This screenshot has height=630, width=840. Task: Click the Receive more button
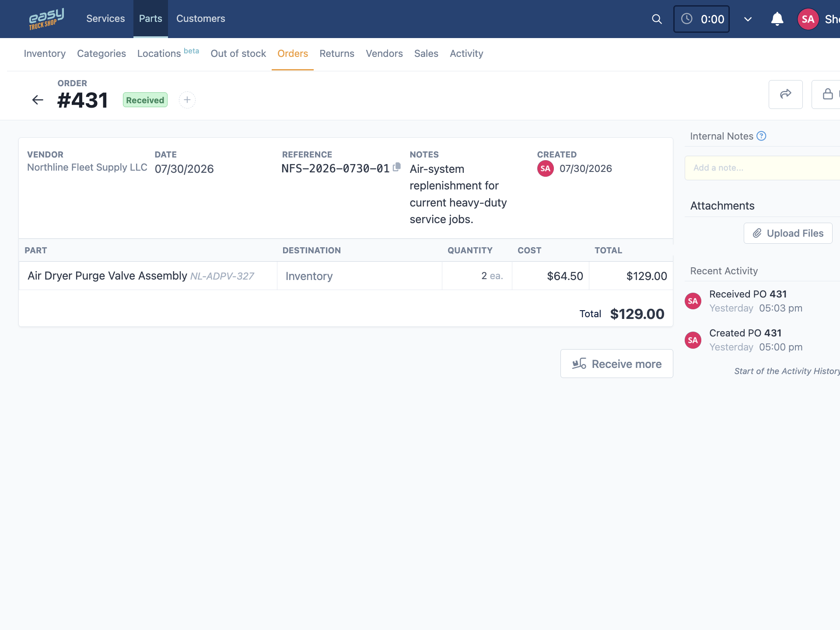click(x=617, y=364)
